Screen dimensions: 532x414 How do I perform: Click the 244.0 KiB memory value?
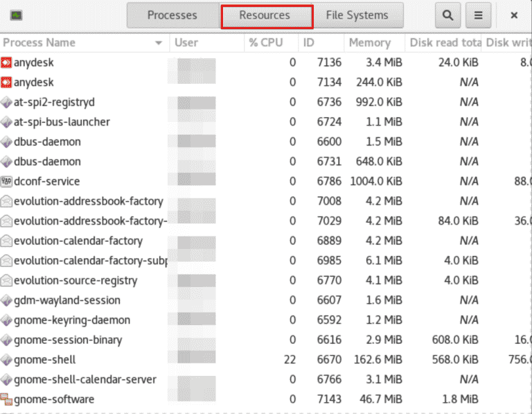tap(379, 83)
